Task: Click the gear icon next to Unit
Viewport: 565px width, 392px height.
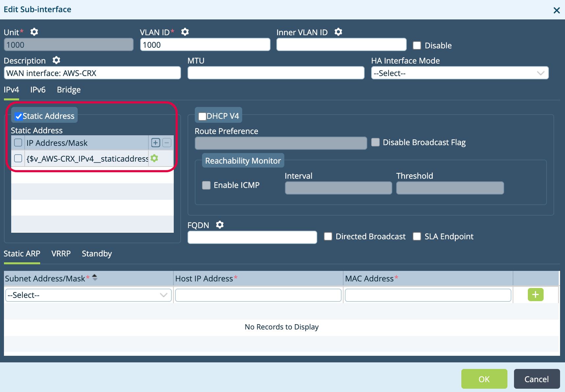Action: 34,32
